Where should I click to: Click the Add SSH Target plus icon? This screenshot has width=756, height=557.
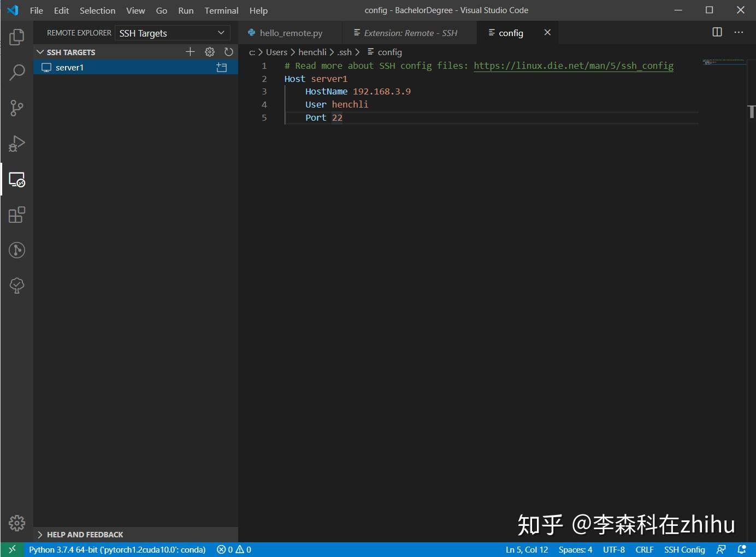(190, 52)
